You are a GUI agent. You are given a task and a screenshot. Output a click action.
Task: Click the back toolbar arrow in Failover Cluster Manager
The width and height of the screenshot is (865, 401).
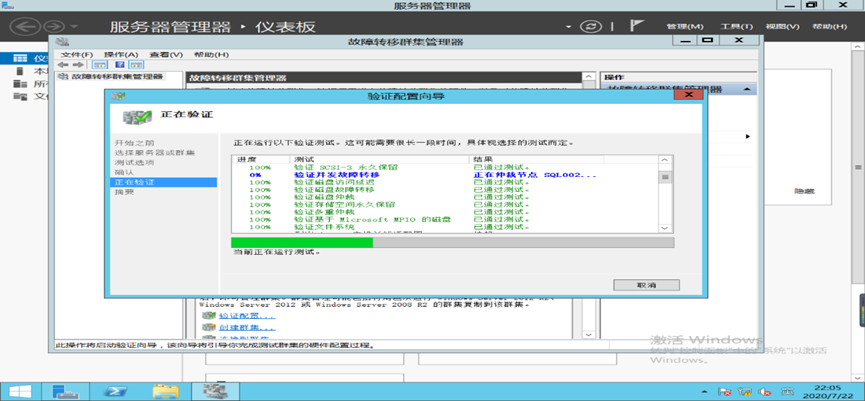(62, 65)
